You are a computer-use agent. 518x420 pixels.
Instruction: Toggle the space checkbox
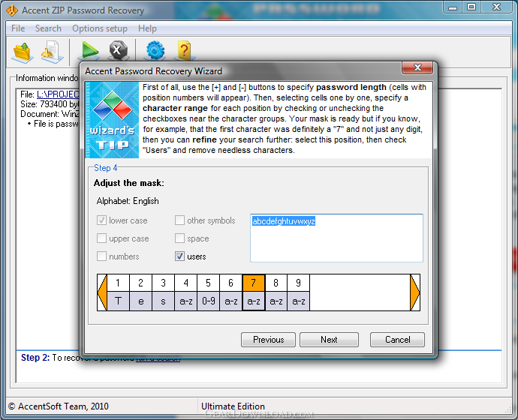179,238
